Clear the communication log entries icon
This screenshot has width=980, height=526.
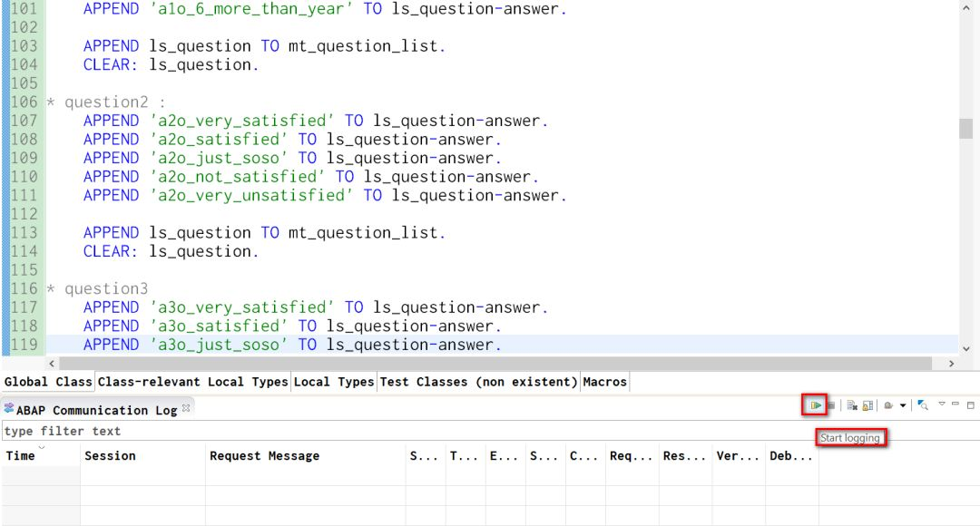pyautogui.click(x=852, y=405)
